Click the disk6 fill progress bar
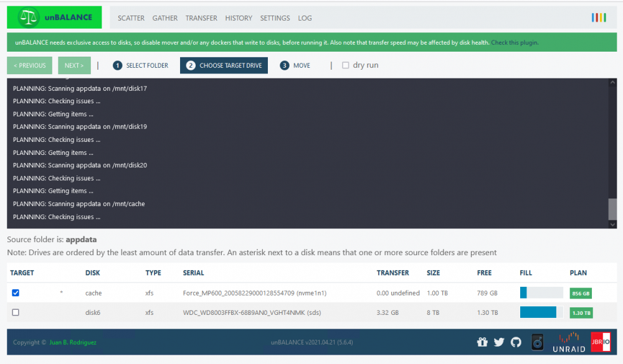Image resolution: width=623 pixels, height=364 pixels. [x=541, y=312]
